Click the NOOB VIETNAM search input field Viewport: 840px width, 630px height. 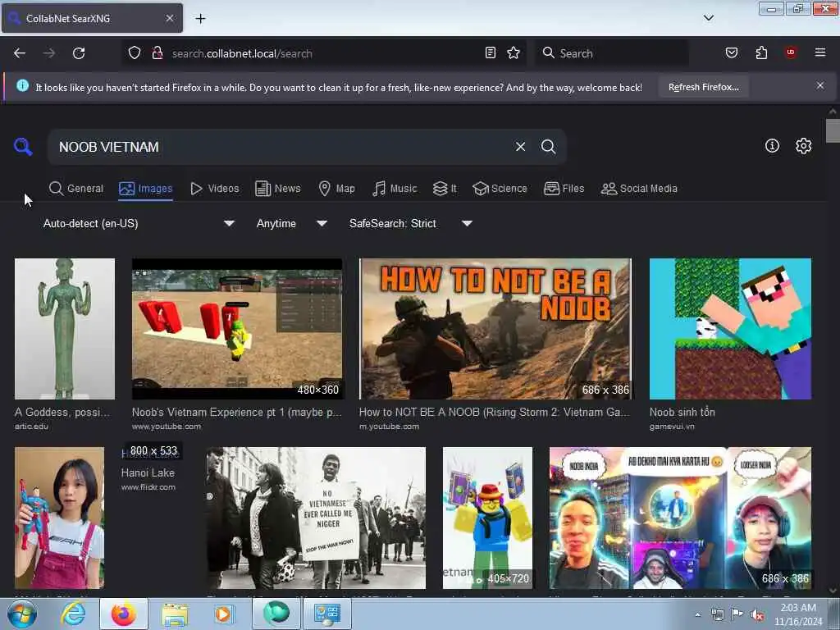tap(279, 147)
